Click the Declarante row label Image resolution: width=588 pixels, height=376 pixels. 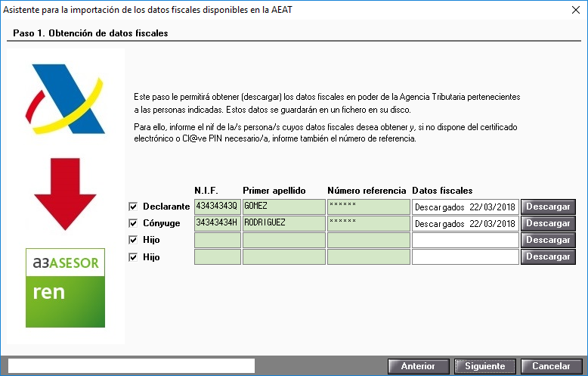(x=166, y=207)
